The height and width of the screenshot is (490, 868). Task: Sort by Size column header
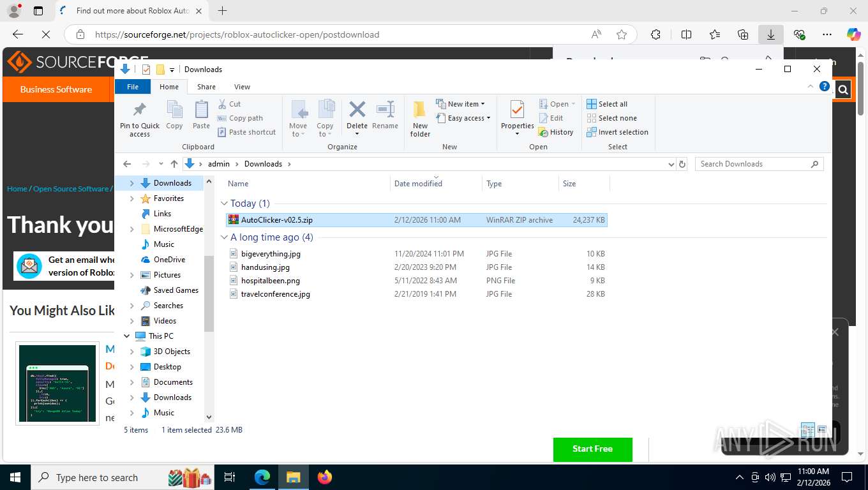tap(584, 184)
